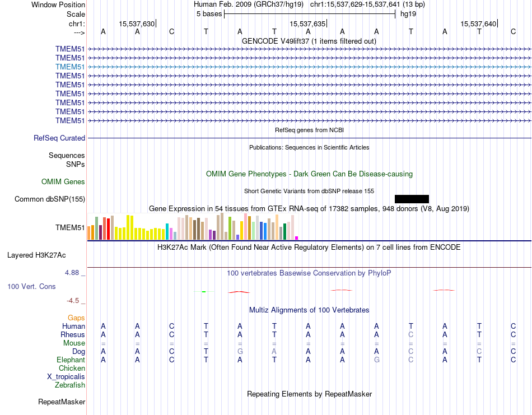
Task: Open the H3K27Ac Mark ENCODE track title
Action: [309, 248]
